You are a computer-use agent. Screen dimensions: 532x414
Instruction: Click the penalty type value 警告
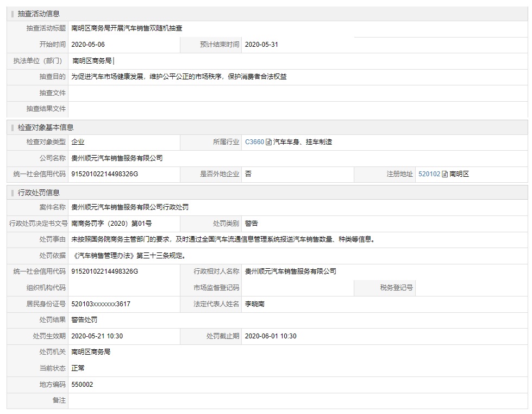click(x=252, y=224)
